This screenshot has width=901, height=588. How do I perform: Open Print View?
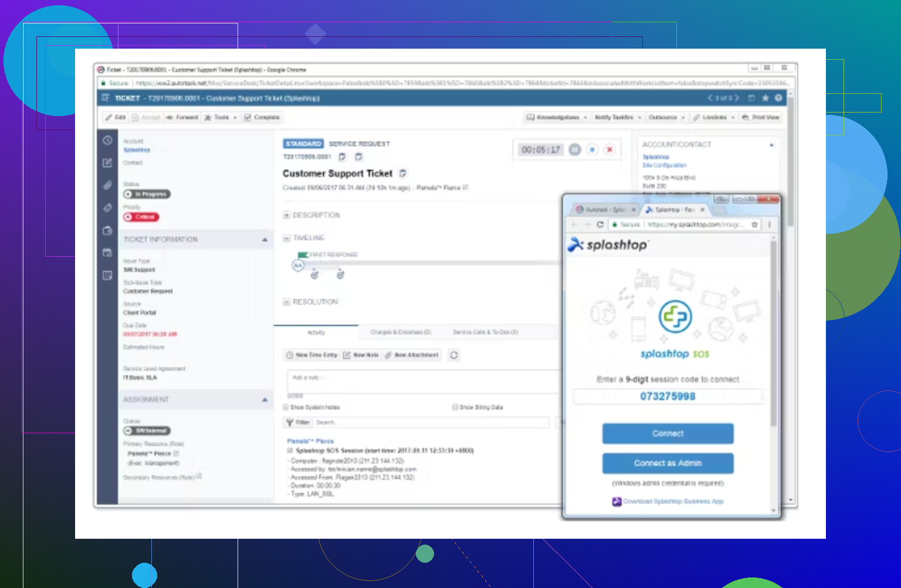click(761, 117)
